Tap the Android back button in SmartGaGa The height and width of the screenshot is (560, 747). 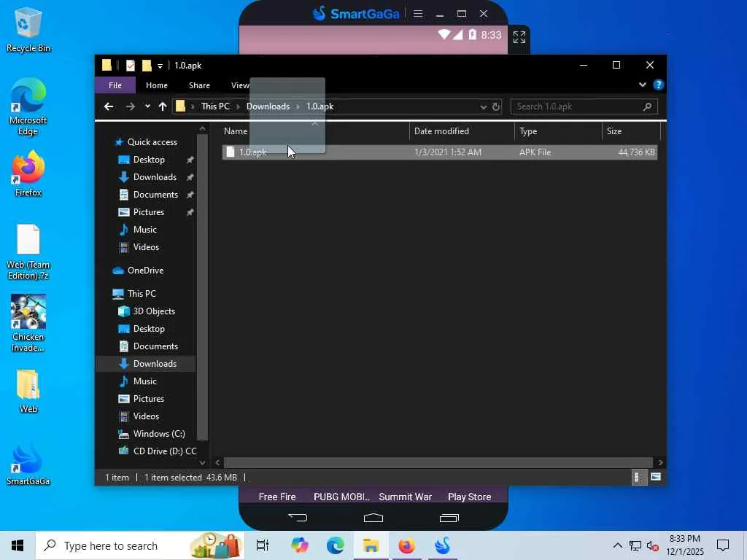(x=298, y=518)
